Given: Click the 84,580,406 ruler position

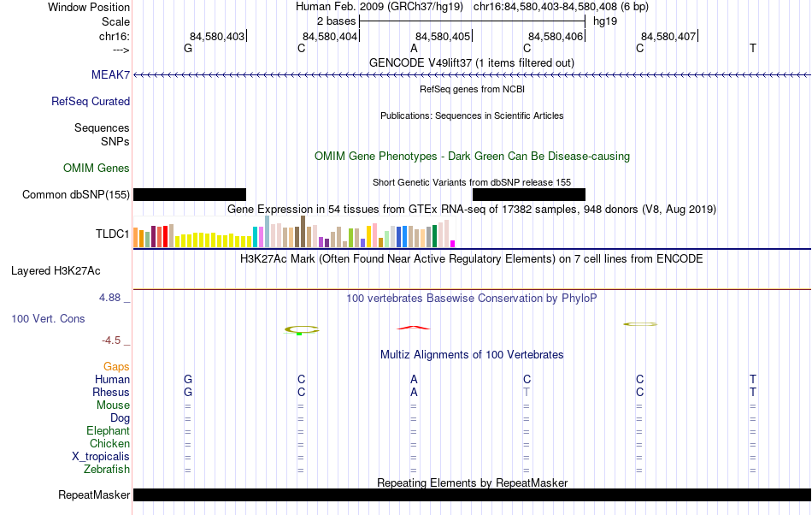Looking at the screenshot, I should pyautogui.click(x=556, y=36).
